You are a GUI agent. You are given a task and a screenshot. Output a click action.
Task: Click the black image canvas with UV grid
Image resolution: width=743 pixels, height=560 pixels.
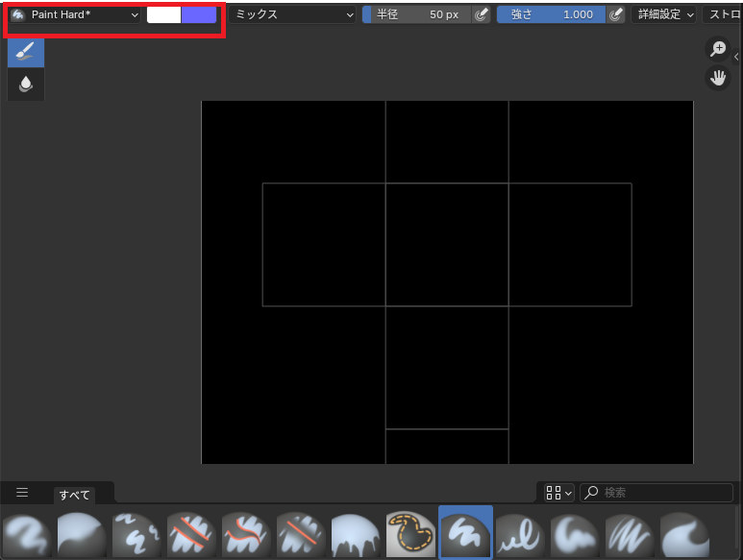click(447, 282)
